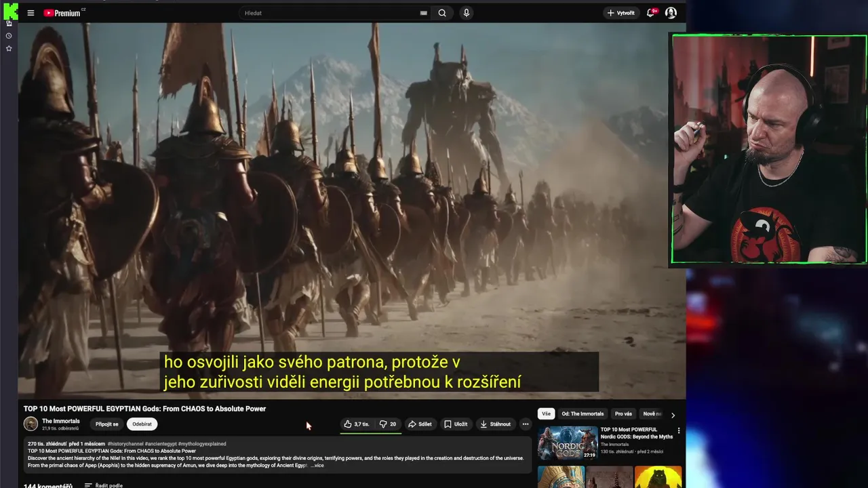This screenshot has height=488, width=868.
Task: Like the video with thumbs-up
Action: pyautogui.click(x=357, y=424)
